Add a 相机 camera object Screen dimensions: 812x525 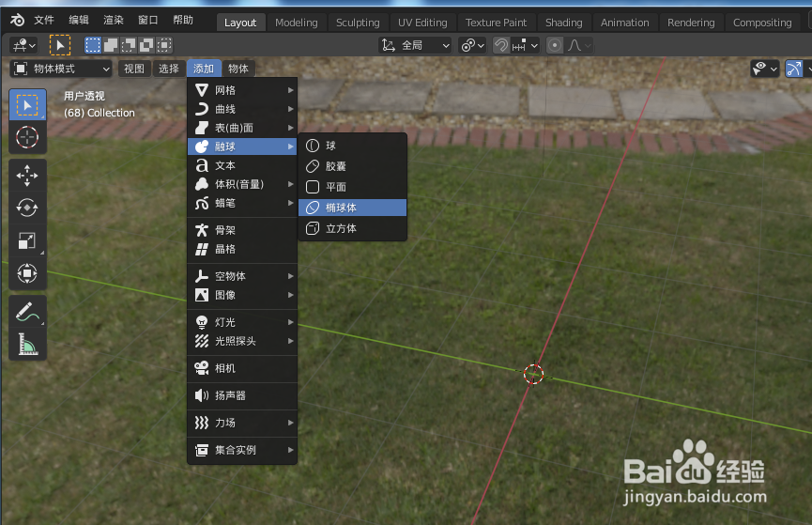click(242, 368)
